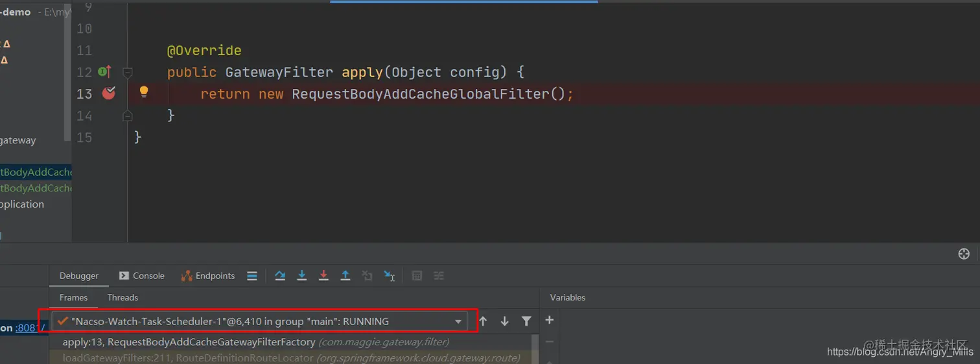Open the thread selector dropdown Nacso-Watch-Task-Scheduler-1
This screenshot has width=980, height=364.
(x=259, y=321)
